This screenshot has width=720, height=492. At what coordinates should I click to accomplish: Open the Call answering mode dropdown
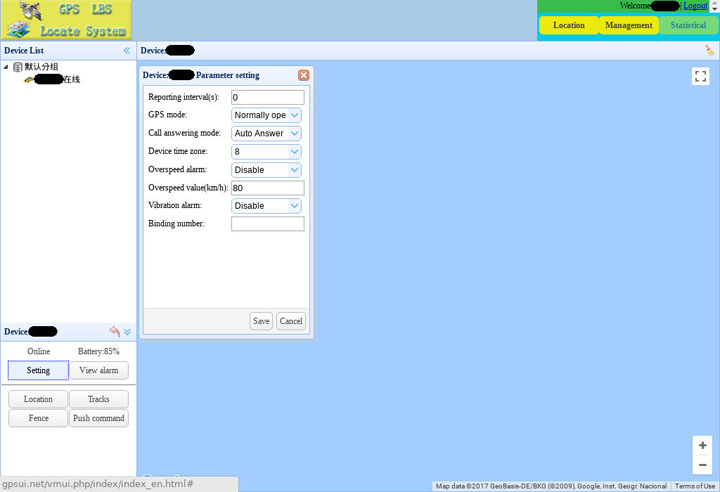click(266, 133)
